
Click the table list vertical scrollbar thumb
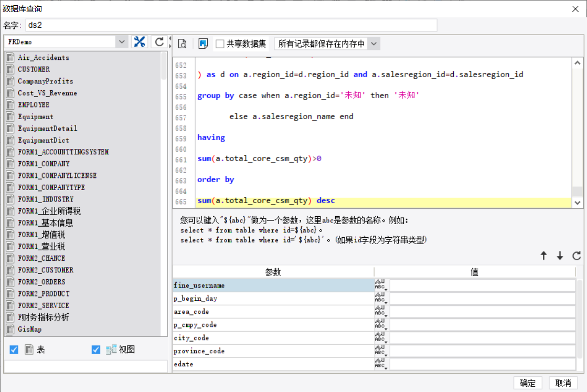click(x=164, y=66)
